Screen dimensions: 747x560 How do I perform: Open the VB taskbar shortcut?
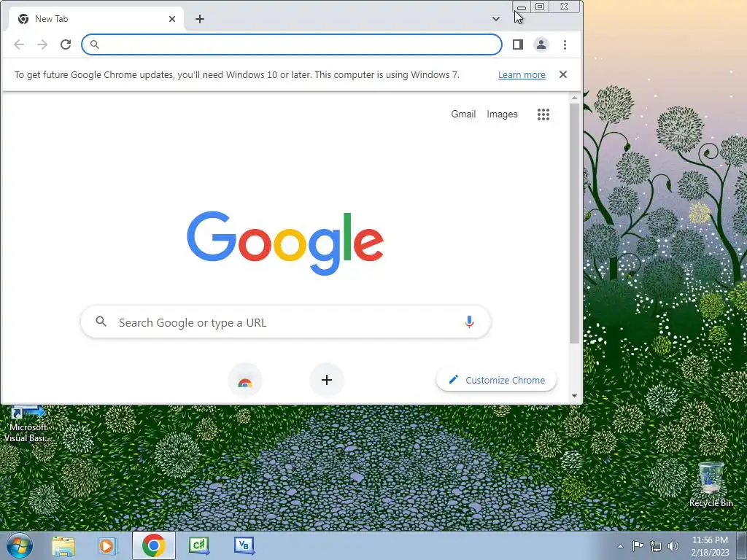[244, 545]
